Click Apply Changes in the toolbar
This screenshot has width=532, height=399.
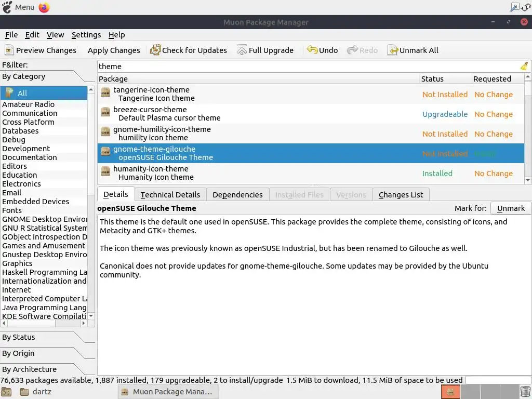pos(114,50)
